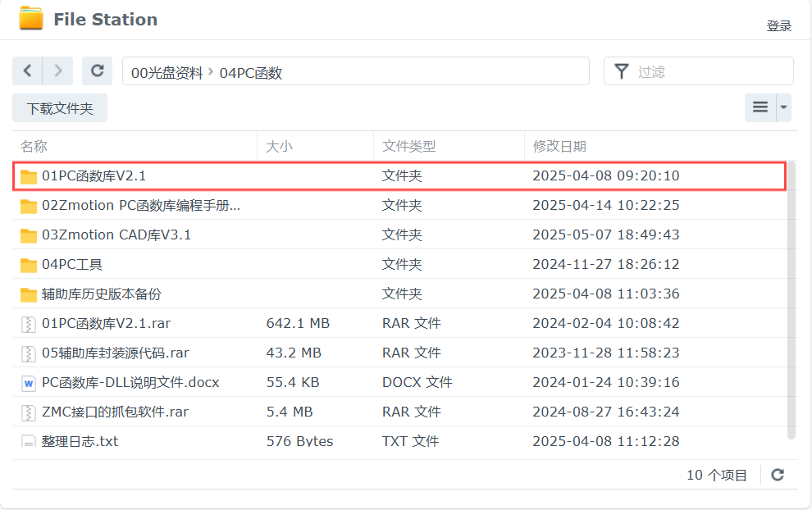812x510 pixels.
Task: Sort by the 名称 column header
Action: point(135,146)
